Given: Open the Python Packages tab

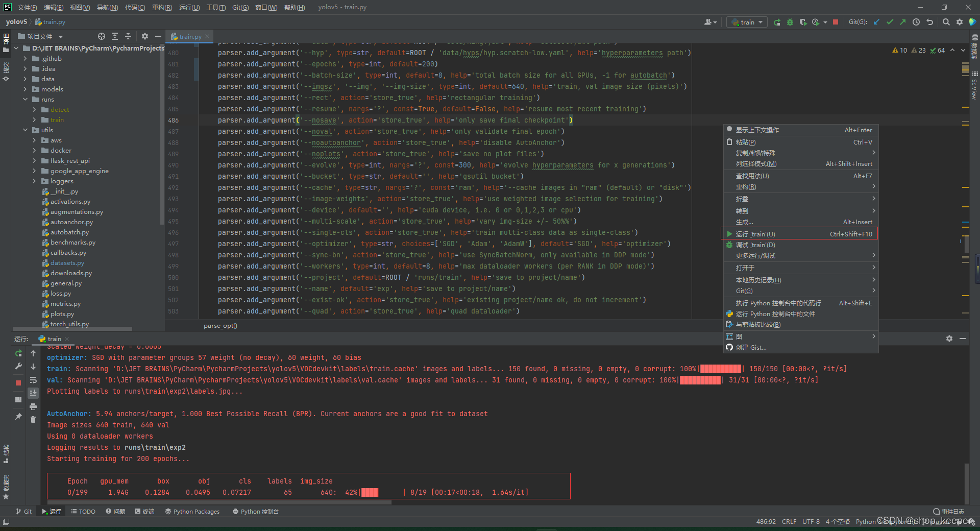Looking at the screenshot, I should pos(192,512).
